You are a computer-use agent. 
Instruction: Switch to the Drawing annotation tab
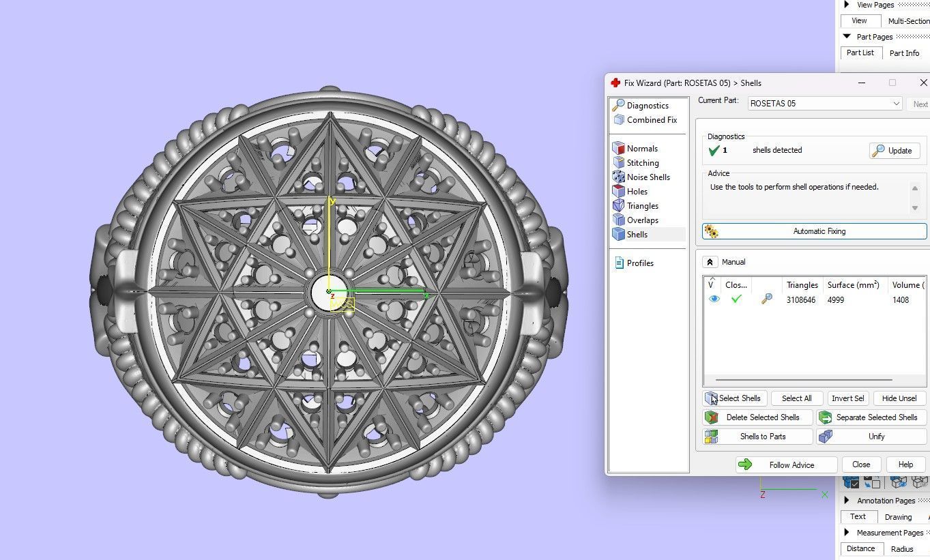[x=898, y=517]
